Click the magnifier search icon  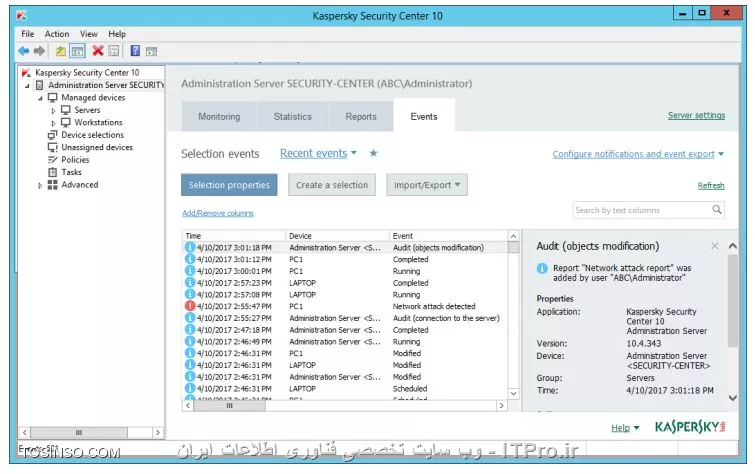point(716,210)
